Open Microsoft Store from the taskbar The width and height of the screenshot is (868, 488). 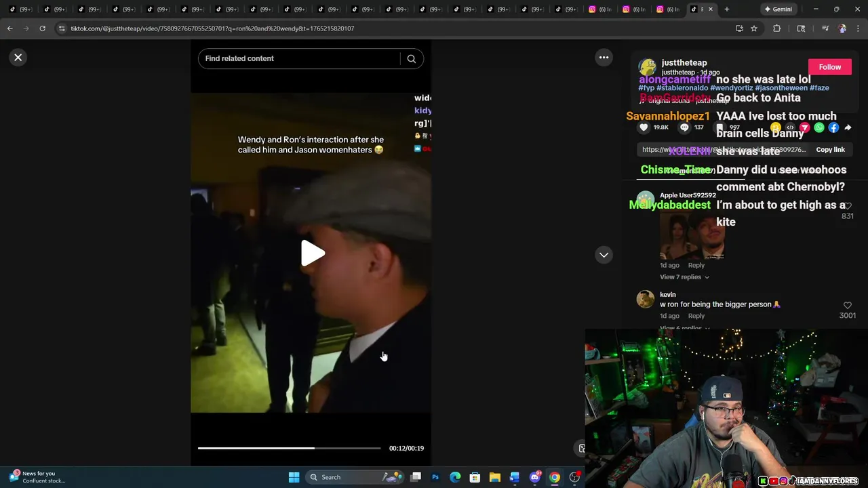(x=475, y=477)
